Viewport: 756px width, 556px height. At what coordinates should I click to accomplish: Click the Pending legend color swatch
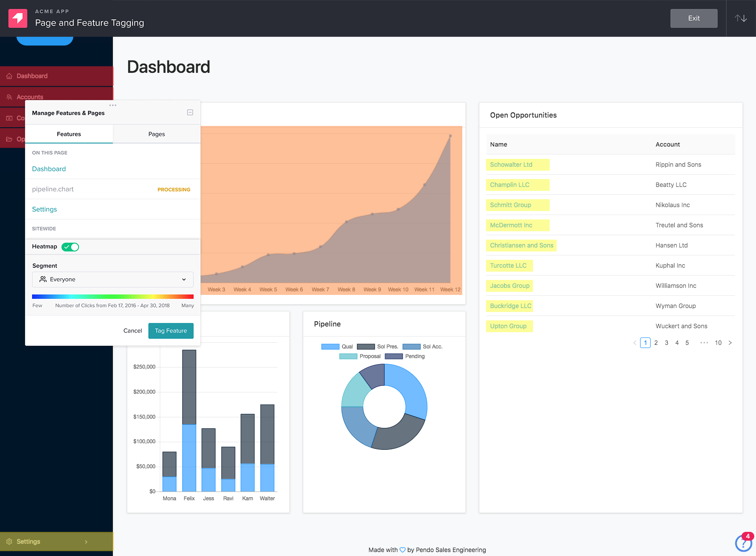pyautogui.click(x=394, y=356)
